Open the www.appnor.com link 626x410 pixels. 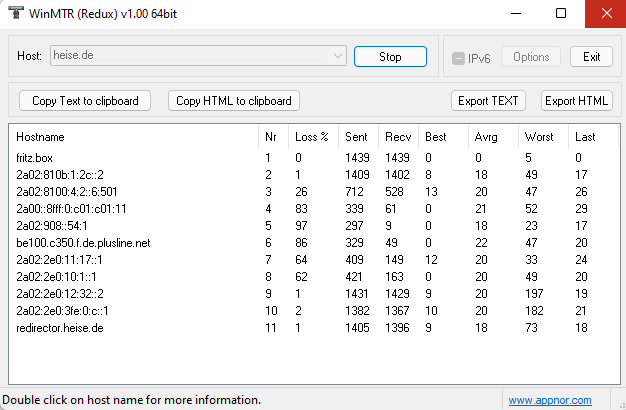pos(549,400)
